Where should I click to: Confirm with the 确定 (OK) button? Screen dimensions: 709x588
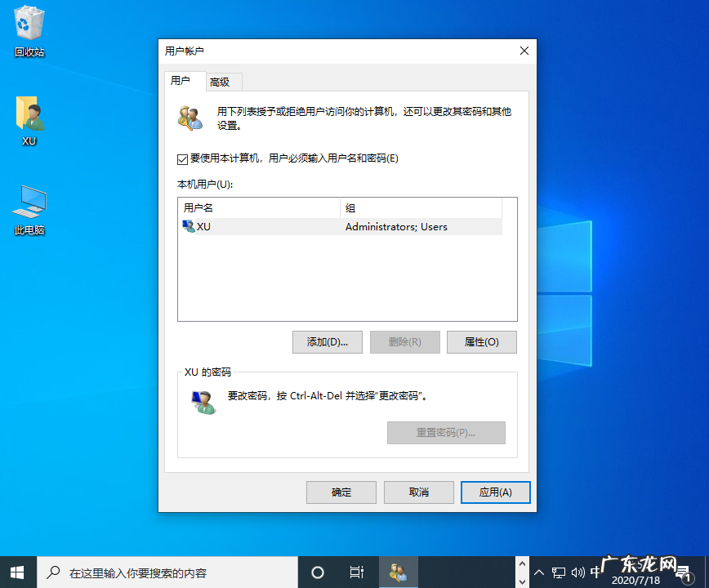pos(341,492)
